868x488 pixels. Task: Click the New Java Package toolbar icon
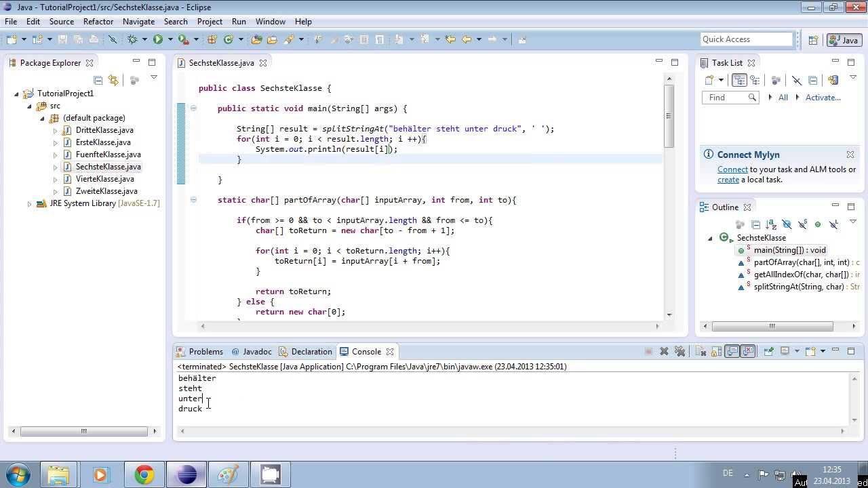212,39
